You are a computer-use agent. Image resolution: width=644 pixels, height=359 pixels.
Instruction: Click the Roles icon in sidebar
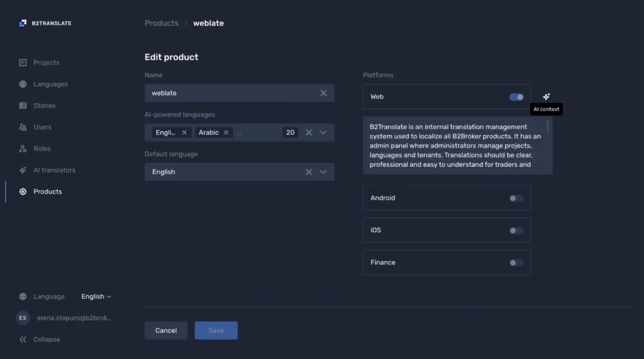click(x=23, y=148)
